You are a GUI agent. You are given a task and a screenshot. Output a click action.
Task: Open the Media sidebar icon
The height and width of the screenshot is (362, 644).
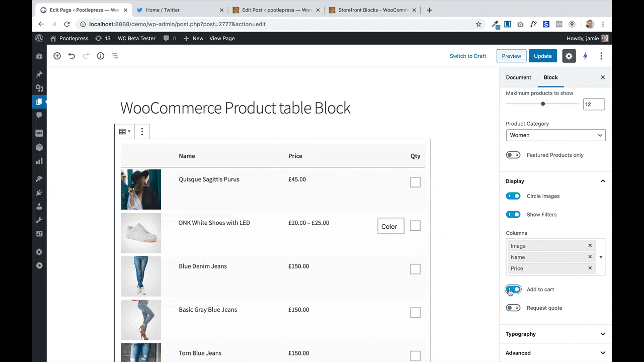coord(39,88)
